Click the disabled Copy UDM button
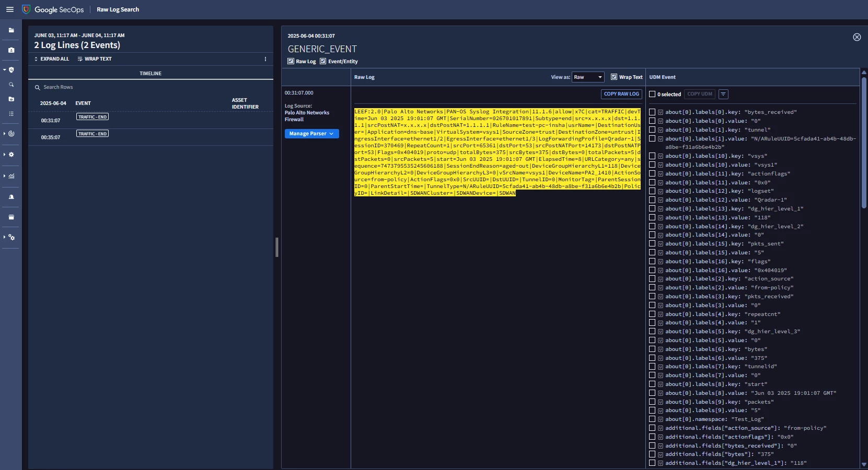The width and height of the screenshot is (868, 470). pyautogui.click(x=700, y=94)
